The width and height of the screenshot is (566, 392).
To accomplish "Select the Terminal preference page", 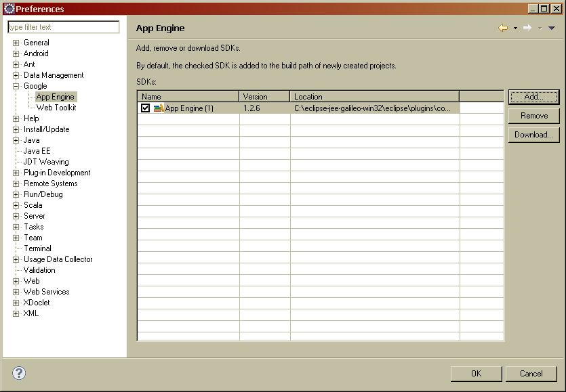I will [x=37, y=248].
